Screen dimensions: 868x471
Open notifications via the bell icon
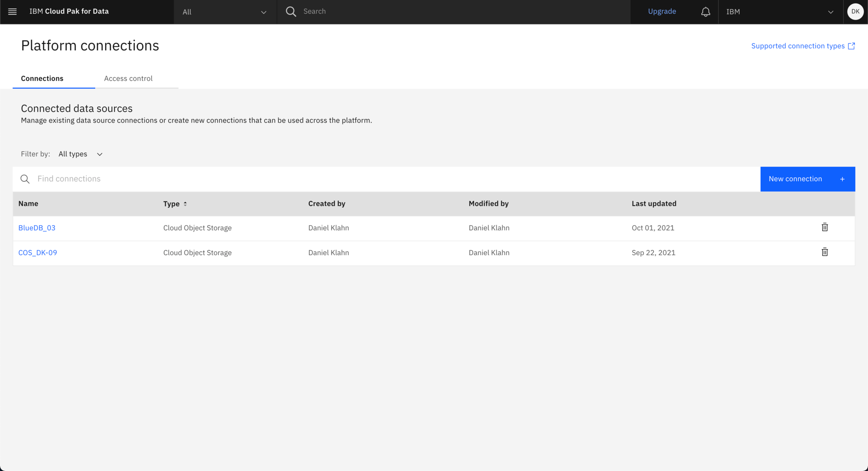pos(705,11)
